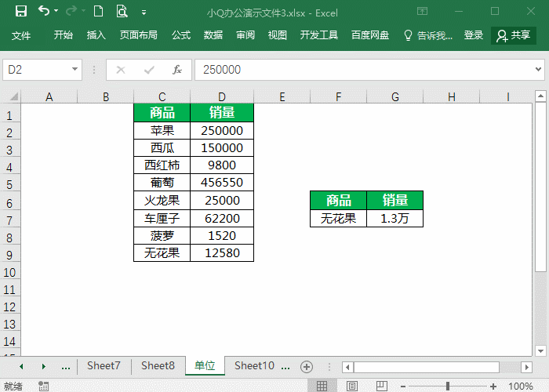Select column G header
The height and width of the screenshot is (392, 549).
click(x=395, y=96)
